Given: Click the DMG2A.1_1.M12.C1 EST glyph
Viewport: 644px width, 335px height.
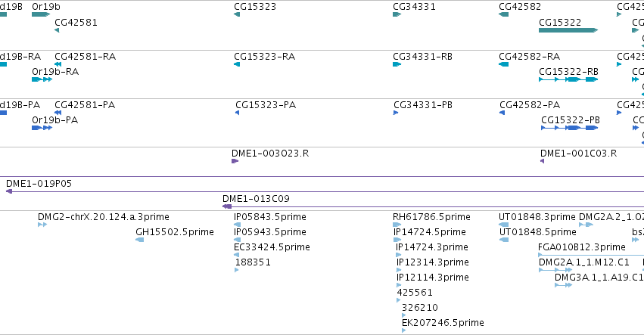Looking at the screenshot, I should coord(555,270).
